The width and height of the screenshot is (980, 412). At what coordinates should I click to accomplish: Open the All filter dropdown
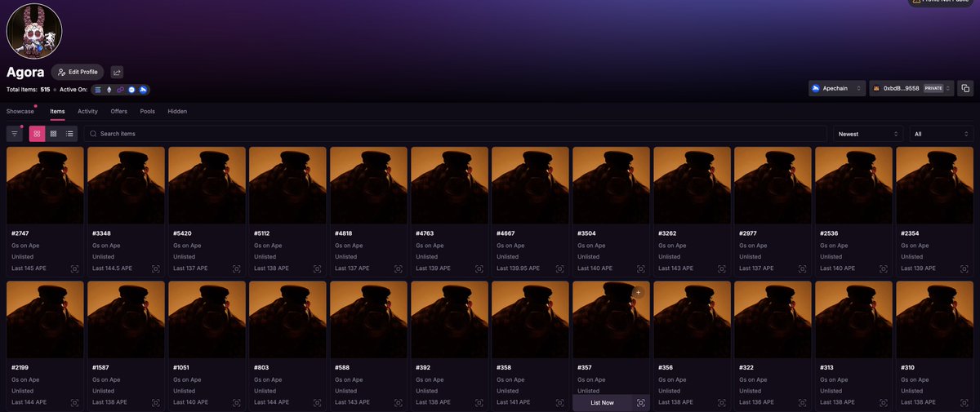941,134
